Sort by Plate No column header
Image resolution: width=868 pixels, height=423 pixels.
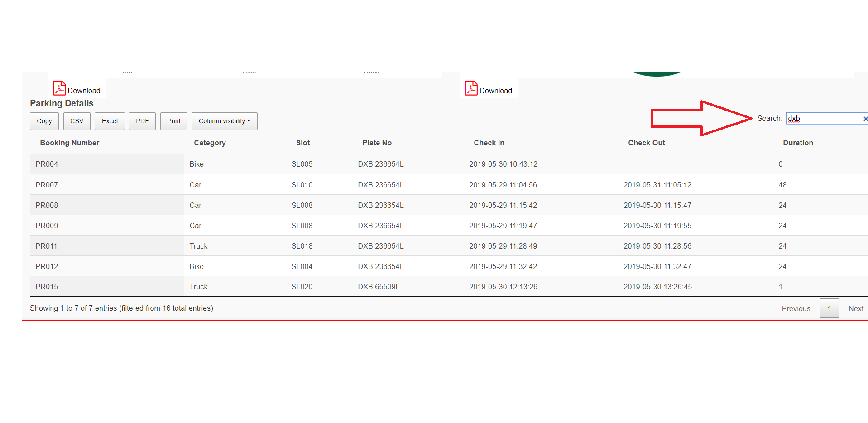pyautogui.click(x=377, y=143)
